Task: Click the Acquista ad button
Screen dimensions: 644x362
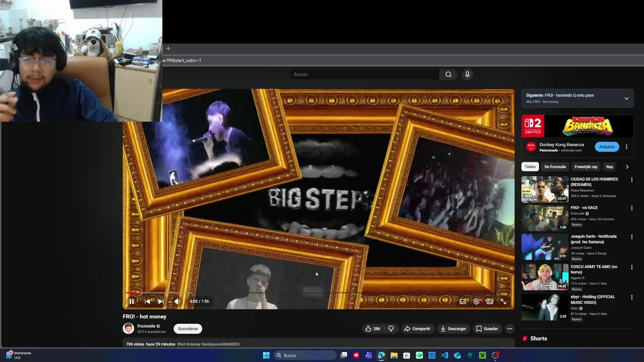Action: 607,147
